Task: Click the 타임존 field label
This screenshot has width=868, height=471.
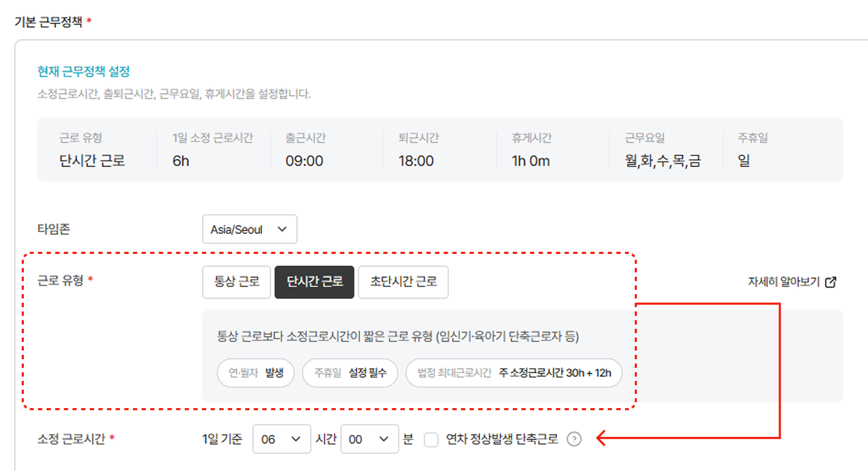Action: click(54, 229)
